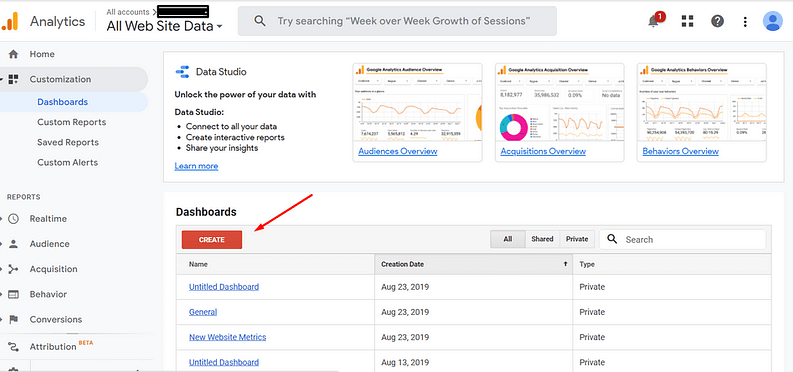Click the top Analytics search field
The width and height of the screenshot is (793, 372).
pyautogui.click(x=398, y=21)
